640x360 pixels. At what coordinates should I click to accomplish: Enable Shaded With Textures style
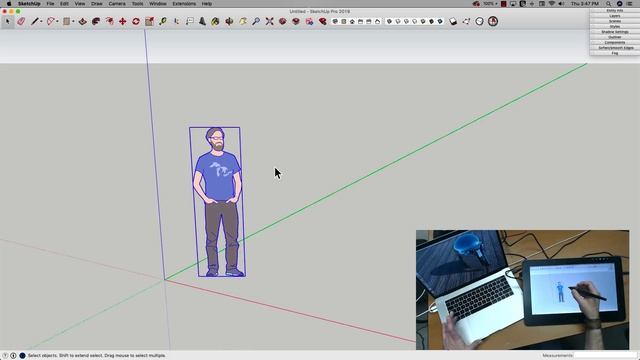[431, 21]
